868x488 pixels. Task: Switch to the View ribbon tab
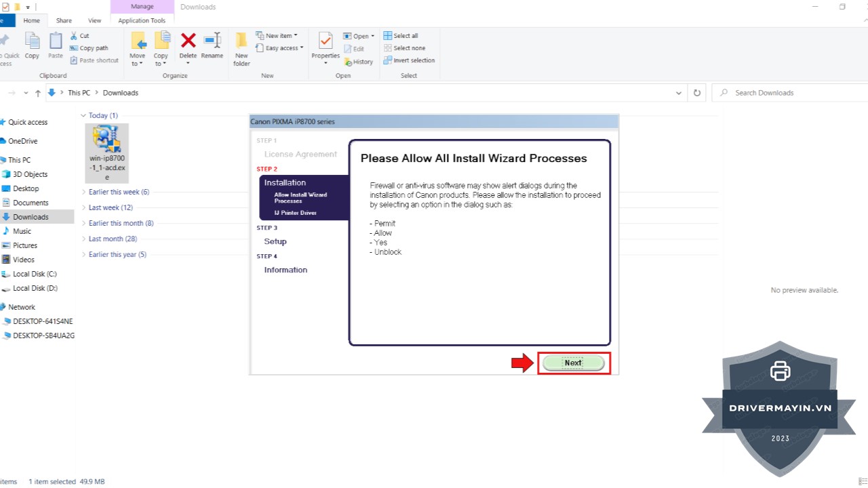[x=94, y=21]
